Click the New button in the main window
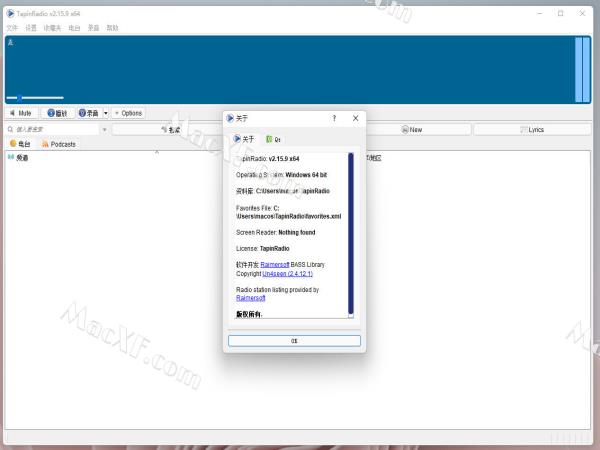Viewport: 600px width, 450px height. [x=412, y=130]
